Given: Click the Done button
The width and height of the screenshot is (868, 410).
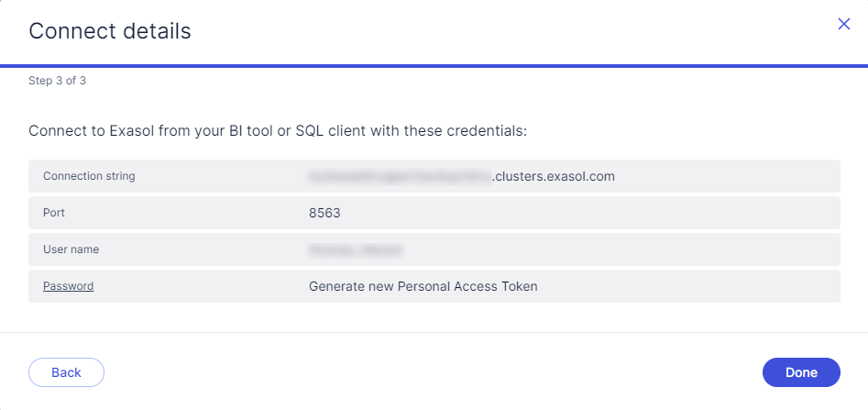Looking at the screenshot, I should click(x=801, y=372).
